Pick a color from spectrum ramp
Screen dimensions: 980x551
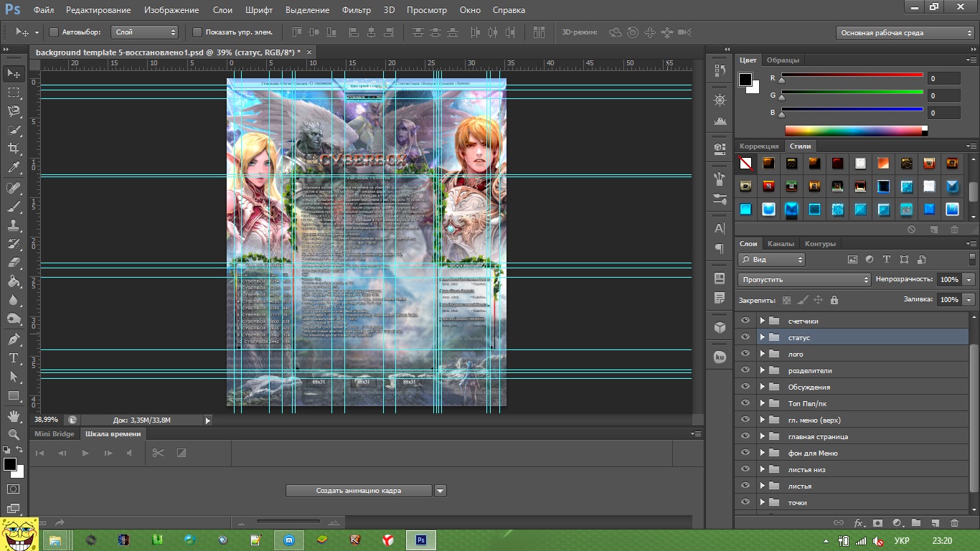point(856,131)
